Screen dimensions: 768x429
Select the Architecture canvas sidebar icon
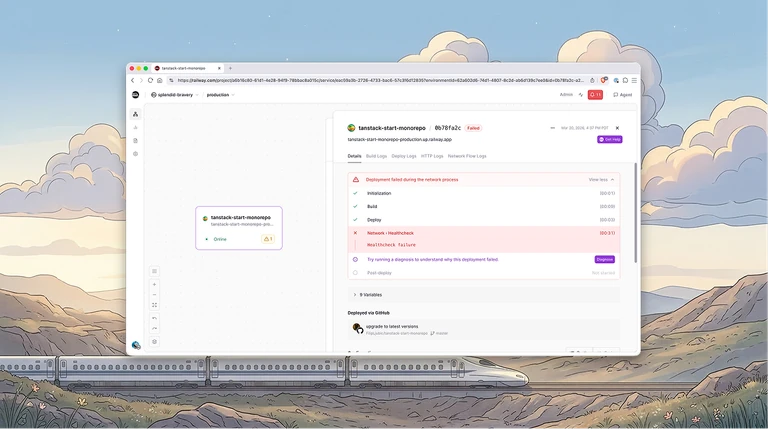click(x=136, y=114)
